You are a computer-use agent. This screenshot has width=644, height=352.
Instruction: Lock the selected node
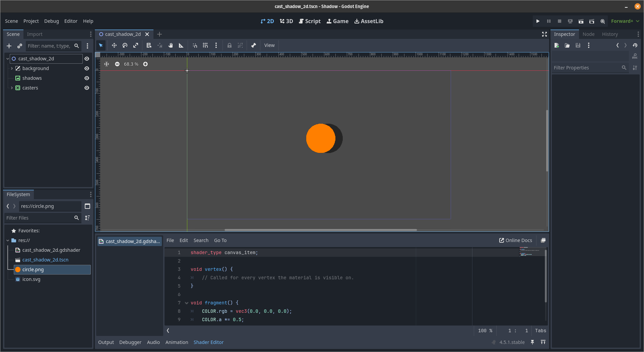(230, 45)
